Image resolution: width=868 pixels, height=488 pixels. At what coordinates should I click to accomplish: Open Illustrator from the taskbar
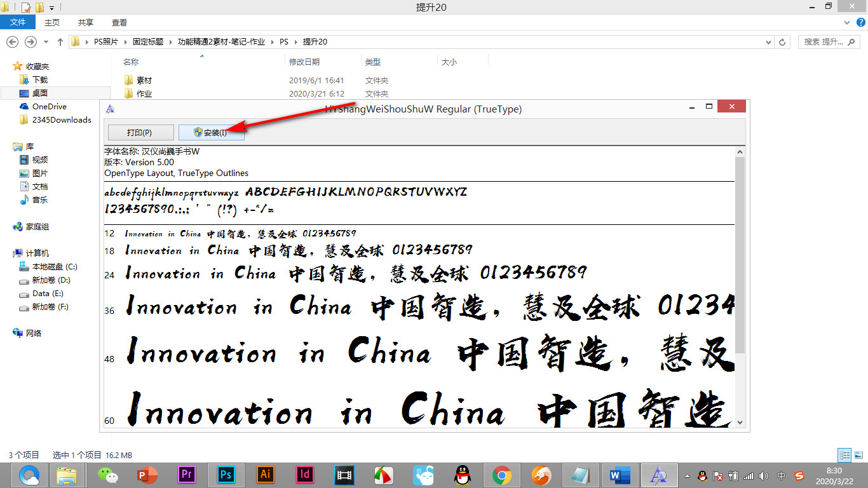tap(266, 475)
